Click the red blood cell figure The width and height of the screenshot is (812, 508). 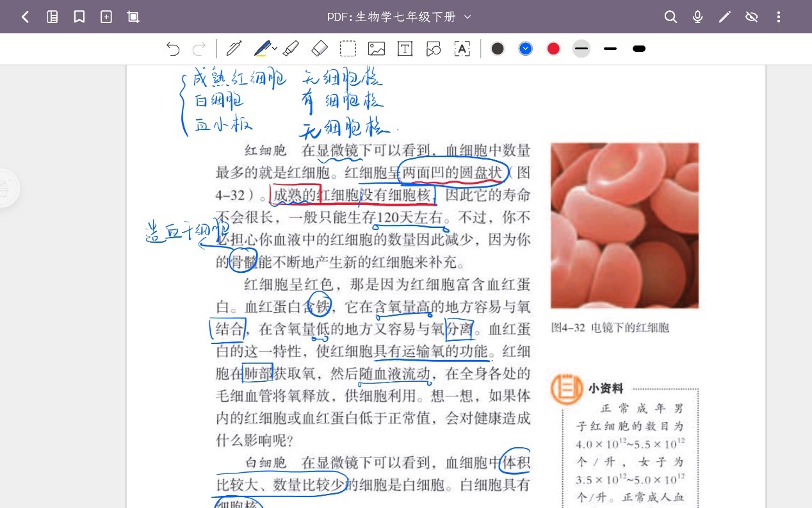[624, 225]
